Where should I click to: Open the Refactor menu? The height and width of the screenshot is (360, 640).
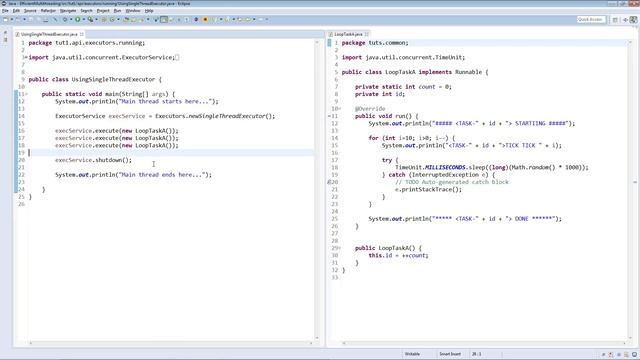(48, 11)
